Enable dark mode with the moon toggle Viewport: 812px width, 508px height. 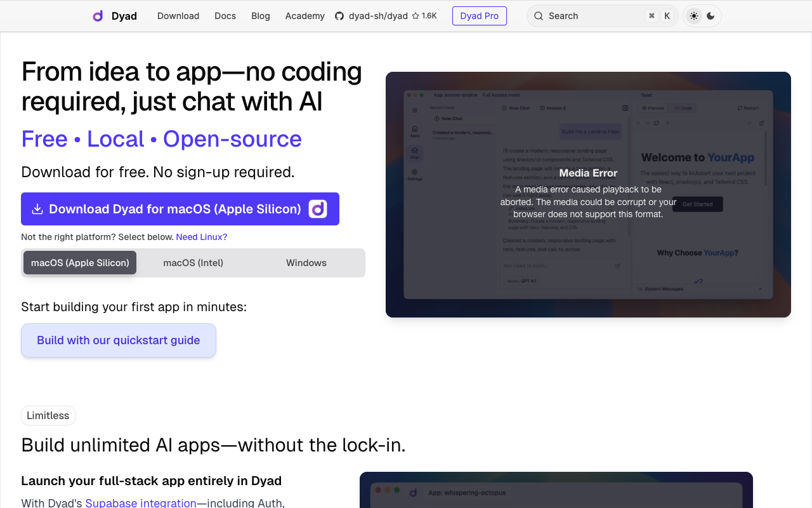pos(710,15)
